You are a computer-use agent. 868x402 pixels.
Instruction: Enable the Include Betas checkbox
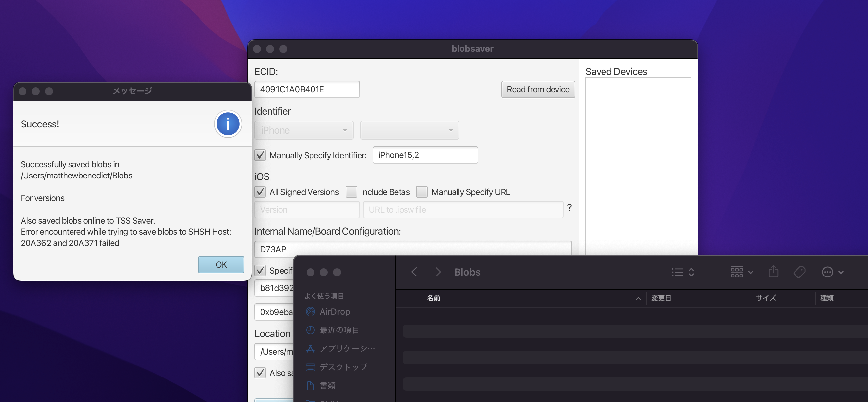(x=351, y=192)
